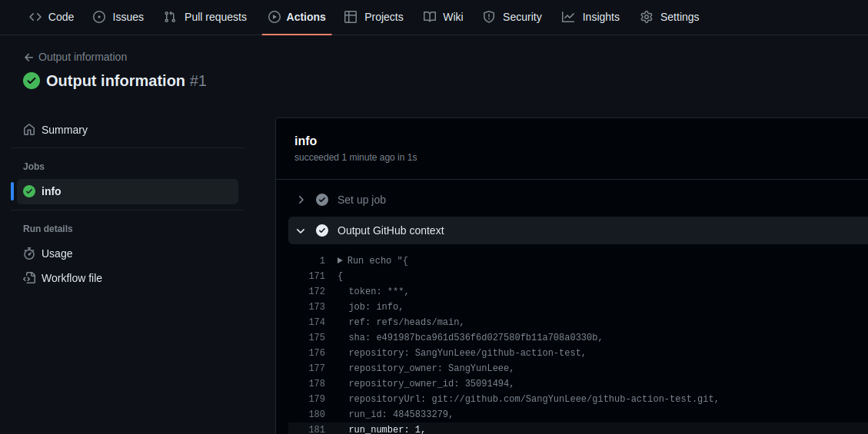The image size is (868, 434).
Task: Open the run Summary page
Action: coord(128,130)
